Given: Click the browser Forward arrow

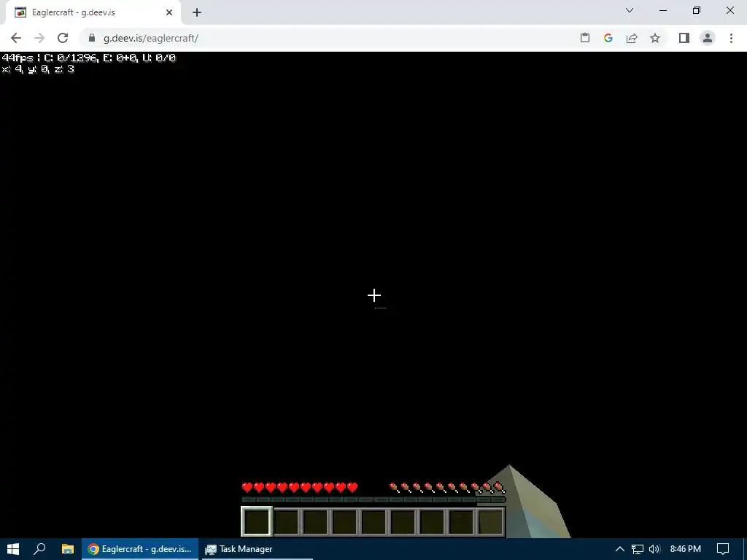Looking at the screenshot, I should click(x=39, y=38).
